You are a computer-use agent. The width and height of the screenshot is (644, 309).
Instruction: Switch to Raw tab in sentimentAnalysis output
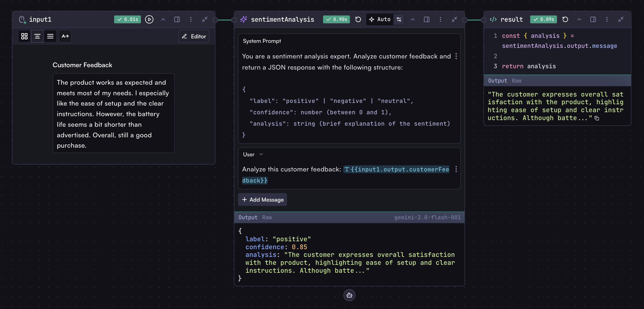click(x=267, y=217)
